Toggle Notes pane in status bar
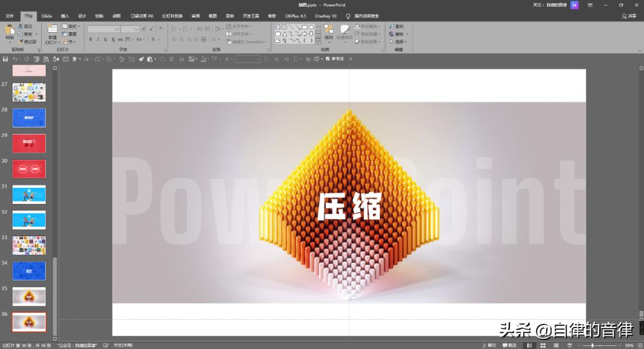Screen dimensions: 644x349 [488, 345]
